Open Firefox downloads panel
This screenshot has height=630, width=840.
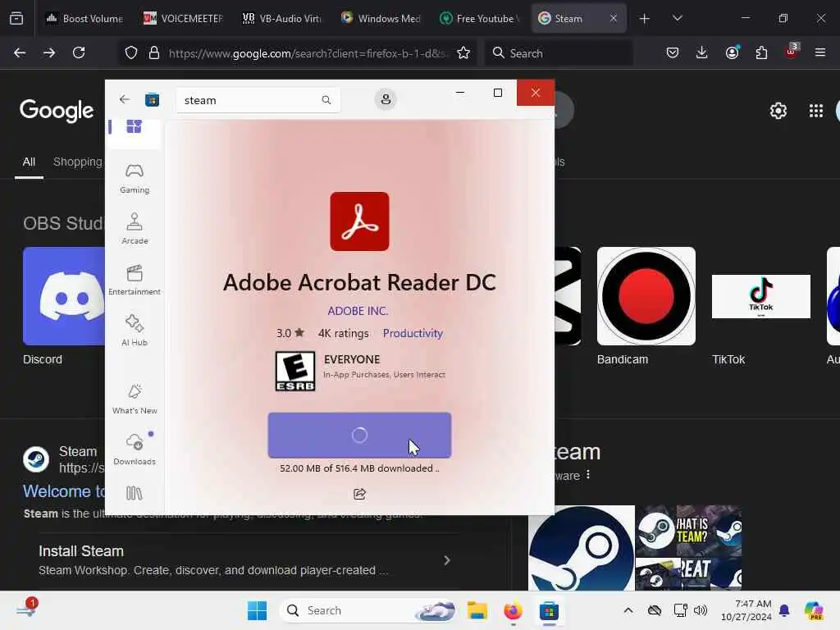[x=702, y=52]
